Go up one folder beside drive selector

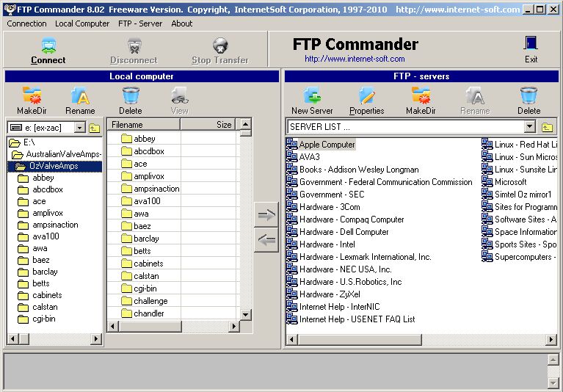point(95,128)
